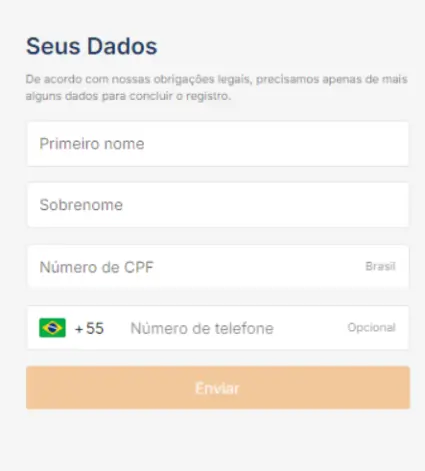Click the word Dados in the title
Image resolution: width=425 pixels, height=471 pixels.
pyautogui.click(x=122, y=46)
